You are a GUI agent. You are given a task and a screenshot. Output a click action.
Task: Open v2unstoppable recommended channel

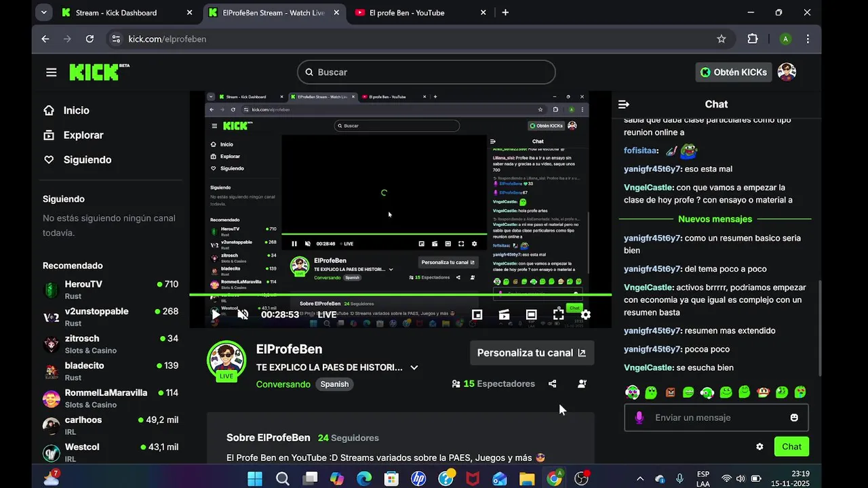(x=111, y=317)
